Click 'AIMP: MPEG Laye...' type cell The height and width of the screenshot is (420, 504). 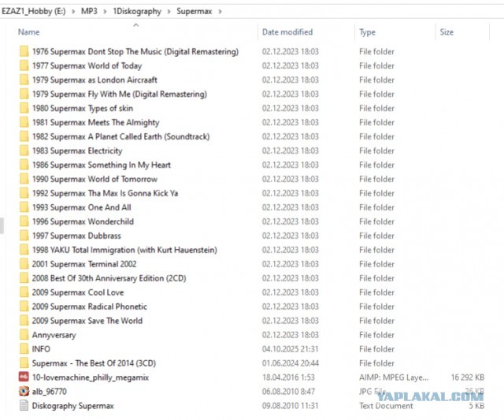coord(394,377)
